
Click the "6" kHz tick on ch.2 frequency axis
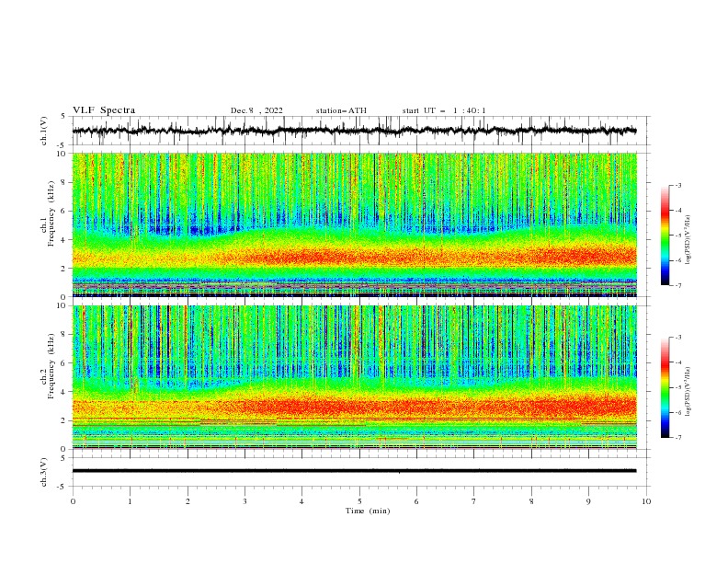[x=63, y=363]
